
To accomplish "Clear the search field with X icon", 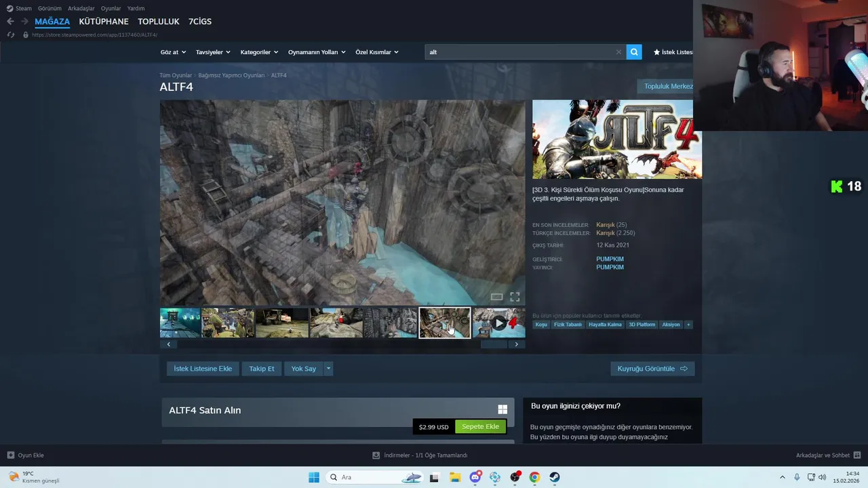I will click(x=618, y=52).
